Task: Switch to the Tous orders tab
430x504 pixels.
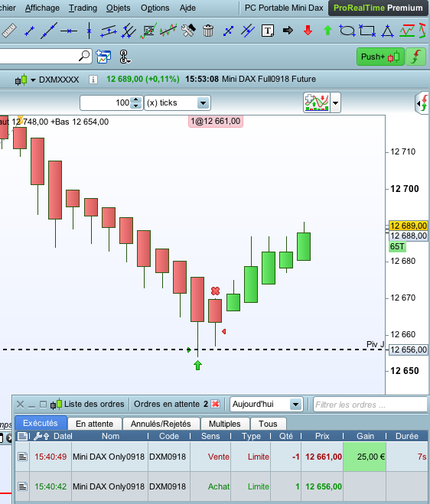Action: tap(268, 424)
